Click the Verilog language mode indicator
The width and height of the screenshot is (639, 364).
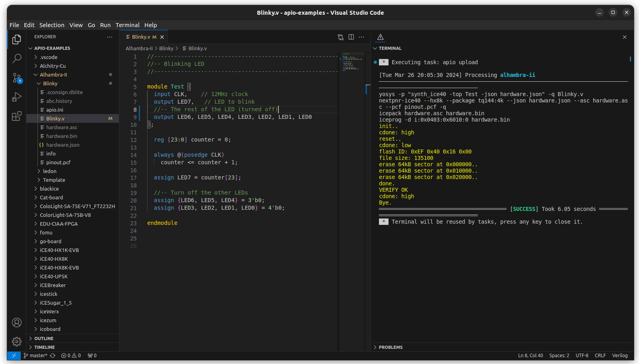click(x=619, y=356)
